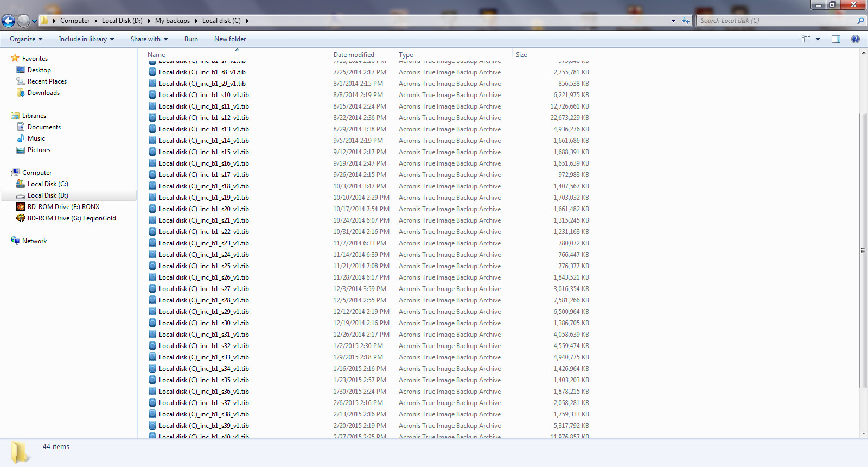This screenshot has width=868, height=467.
Task: Select Computer in the address breadcrumb
Action: click(x=75, y=21)
